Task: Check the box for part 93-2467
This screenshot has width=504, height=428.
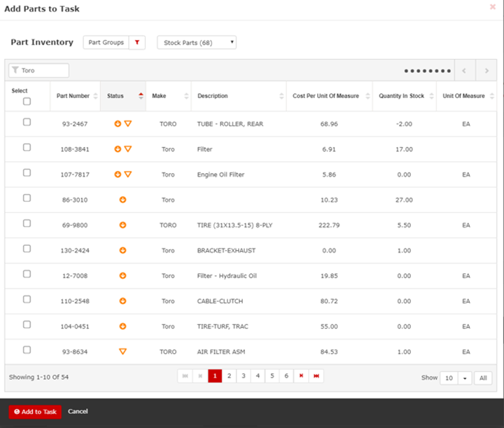Action: 27,122
